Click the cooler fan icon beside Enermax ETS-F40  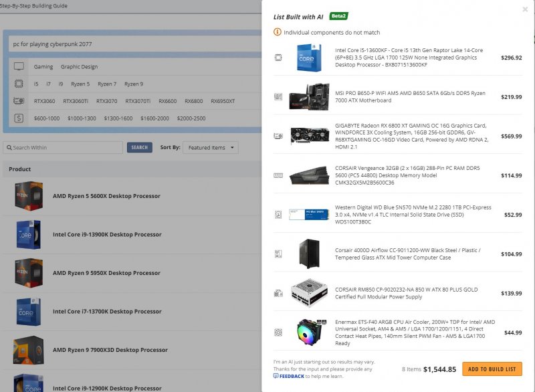pyautogui.click(x=278, y=332)
